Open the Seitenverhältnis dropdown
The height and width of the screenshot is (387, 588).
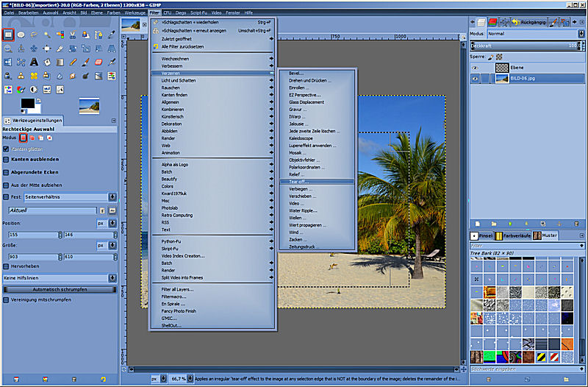[x=70, y=196]
